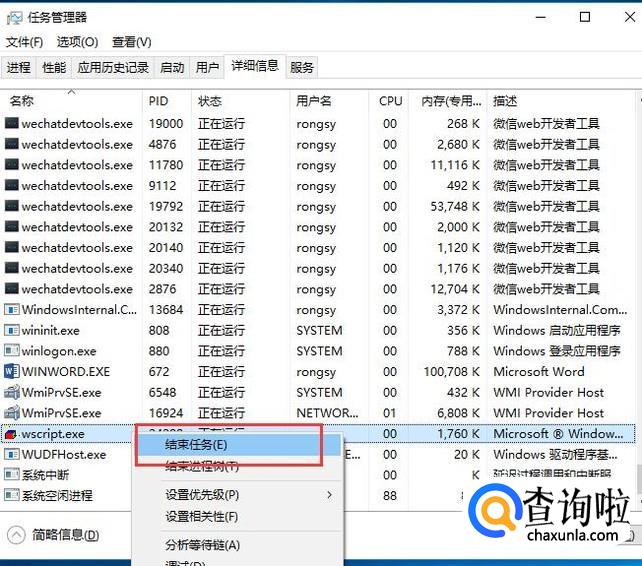
Task: Click the CPU value 88 cell
Action: (390, 496)
